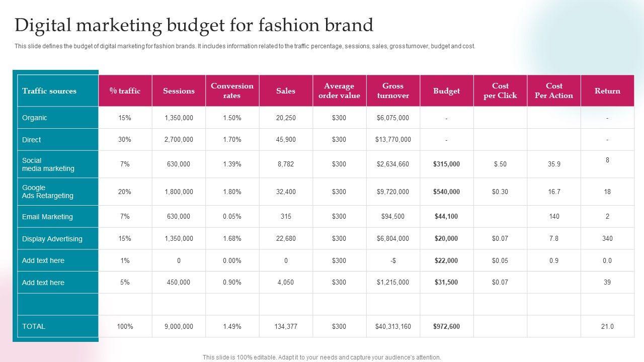
Task: Select the 340 return value cell
Action: [x=607, y=239]
